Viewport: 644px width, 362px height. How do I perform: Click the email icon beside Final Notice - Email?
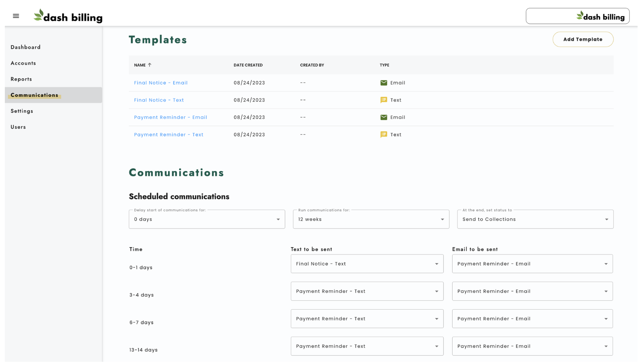pyautogui.click(x=383, y=83)
